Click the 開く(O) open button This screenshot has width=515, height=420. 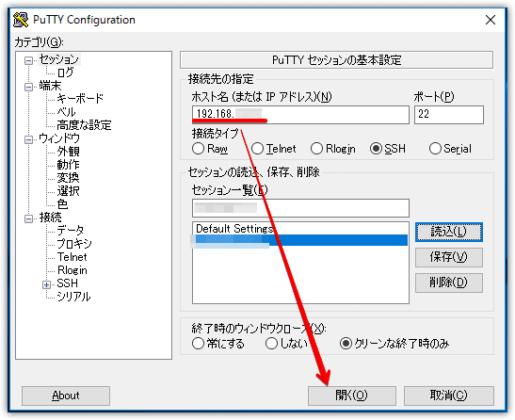[x=352, y=396]
